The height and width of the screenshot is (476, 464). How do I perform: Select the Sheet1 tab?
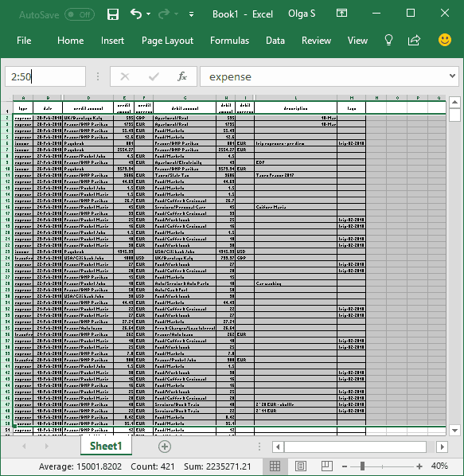tap(106, 446)
